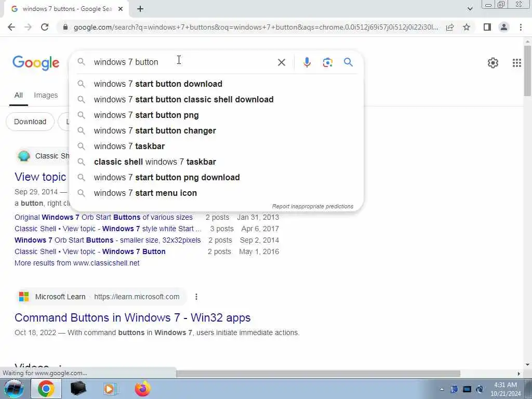Click the vertical scrollbar thumb
Viewport: 532px width, 399px height.
528,71
